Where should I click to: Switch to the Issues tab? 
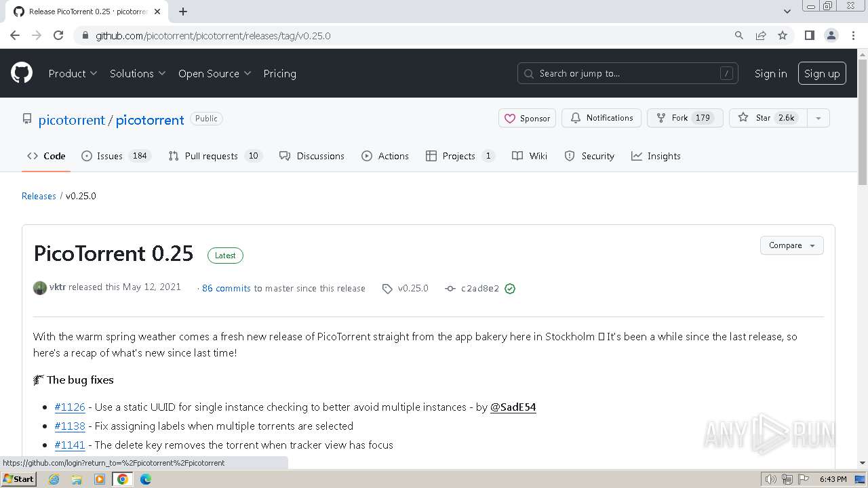pyautogui.click(x=116, y=156)
